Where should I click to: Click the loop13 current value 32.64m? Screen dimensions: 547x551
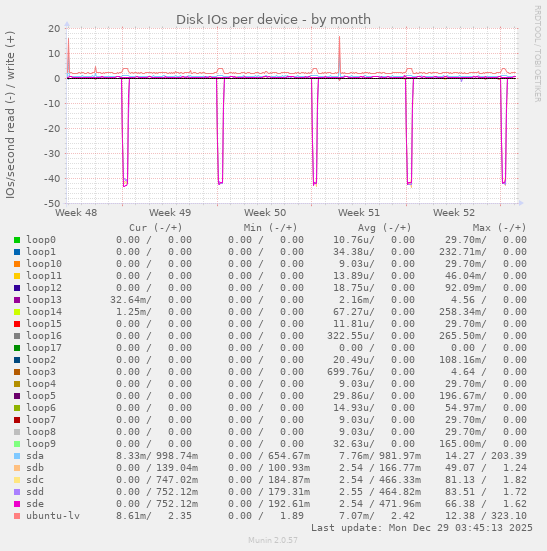[x=131, y=300]
